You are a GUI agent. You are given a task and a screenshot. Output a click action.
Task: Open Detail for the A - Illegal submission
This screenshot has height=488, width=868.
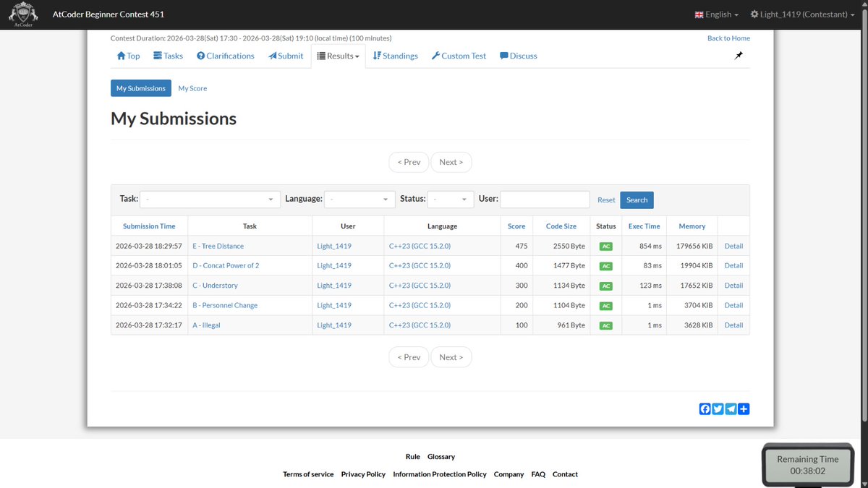[733, 325]
